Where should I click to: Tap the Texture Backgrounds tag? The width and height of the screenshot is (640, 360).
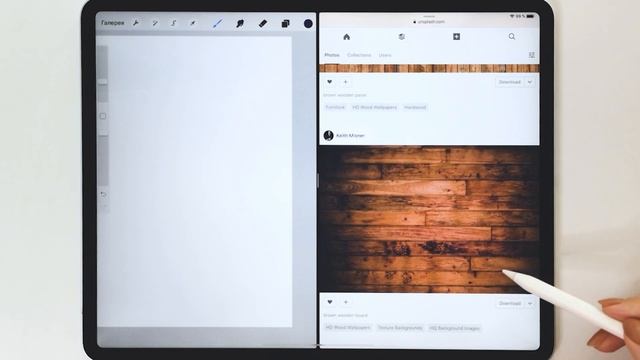coord(400,328)
